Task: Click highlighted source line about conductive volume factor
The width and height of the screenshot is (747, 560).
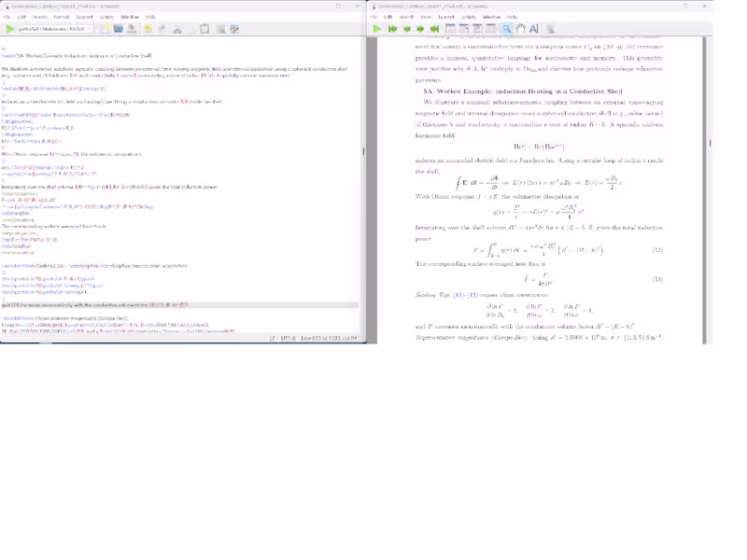Action: point(179,305)
